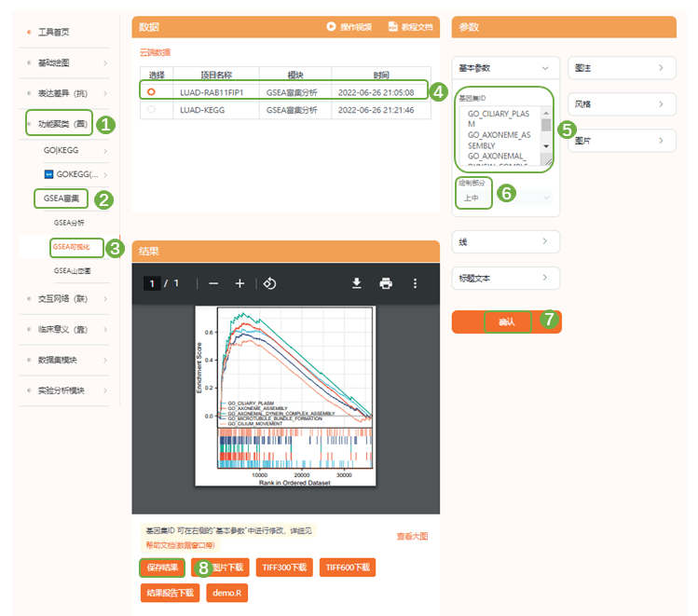Expand the 线 line settings panel

[506, 241]
